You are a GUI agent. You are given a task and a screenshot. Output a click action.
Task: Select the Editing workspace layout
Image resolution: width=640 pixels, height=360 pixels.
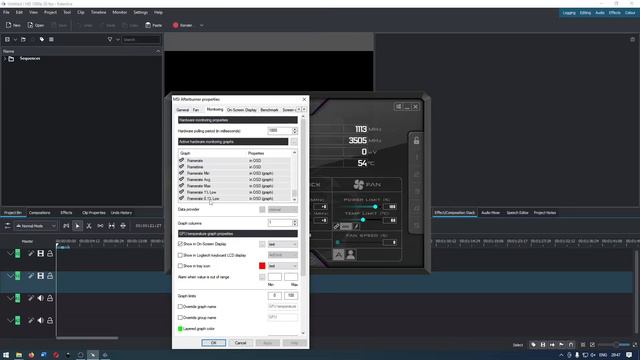[x=585, y=13]
